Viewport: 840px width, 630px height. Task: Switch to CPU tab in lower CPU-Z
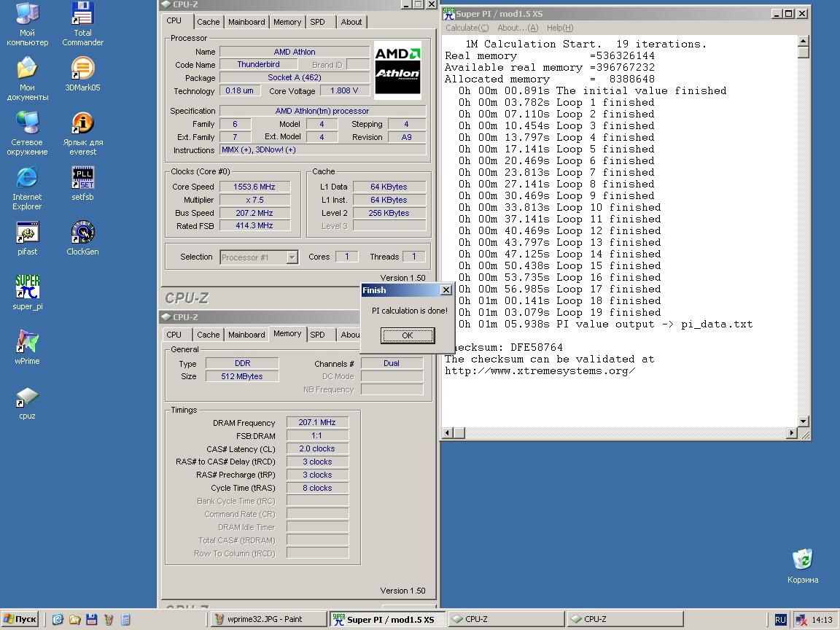click(174, 335)
